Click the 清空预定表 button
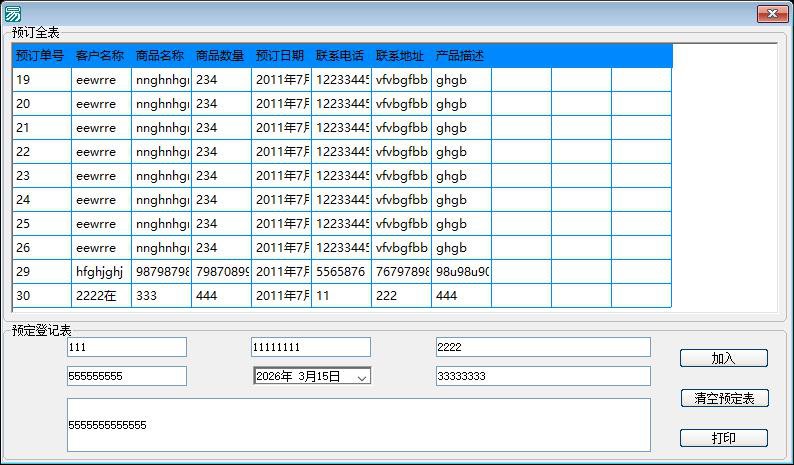The width and height of the screenshot is (794, 465). tap(723, 398)
